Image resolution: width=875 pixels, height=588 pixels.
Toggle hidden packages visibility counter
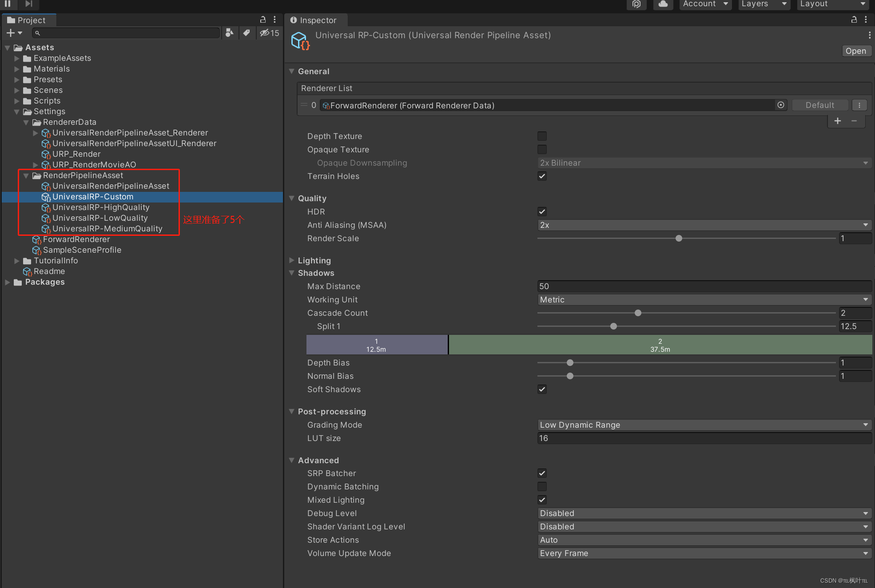[x=270, y=33]
